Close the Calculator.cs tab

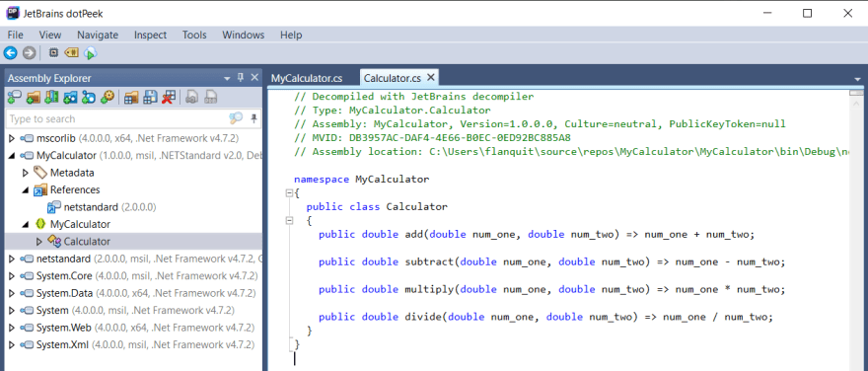[431, 78]
